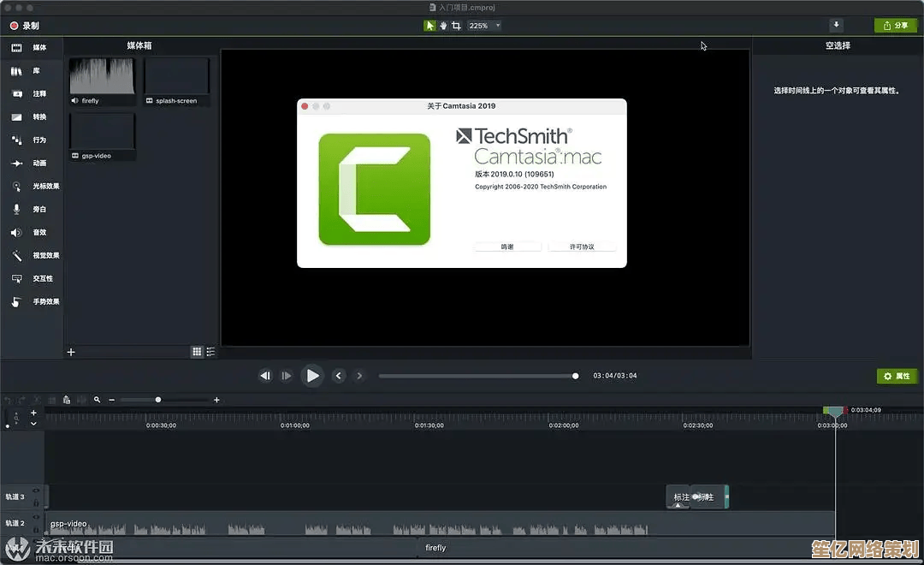Zoom out the timeline with minus button

coord(112,400)
